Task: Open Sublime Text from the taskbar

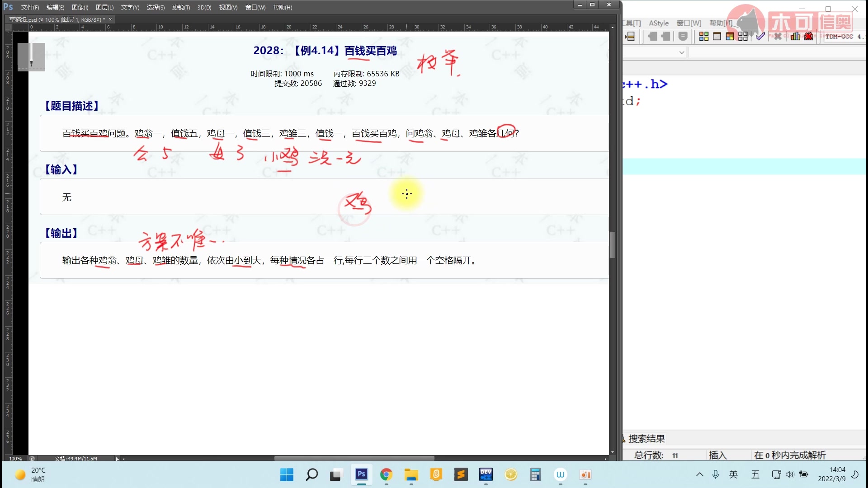Action: coord(461,474)
